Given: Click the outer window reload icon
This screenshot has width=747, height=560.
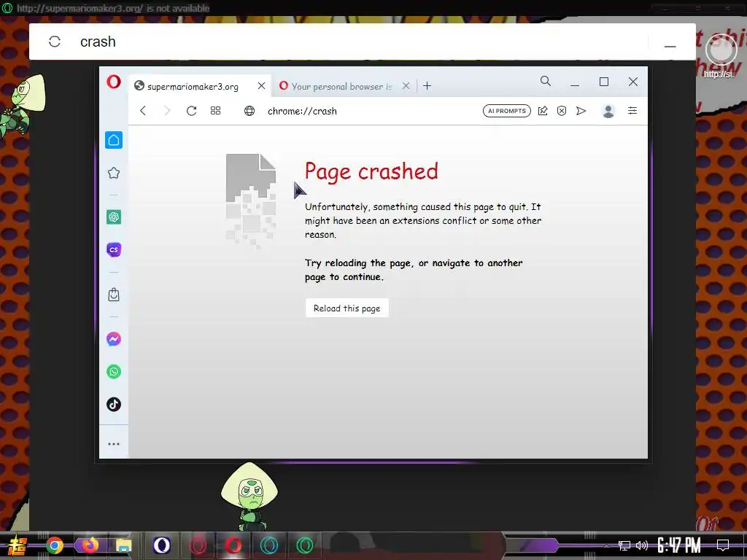Looking at the screenshot, I should pyautogui.click(x=55, y=42).
